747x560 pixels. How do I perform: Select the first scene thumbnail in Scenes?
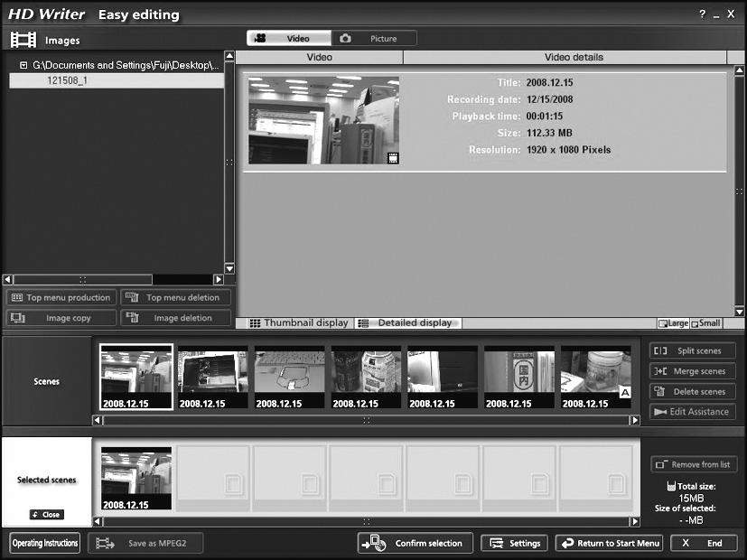136,377
